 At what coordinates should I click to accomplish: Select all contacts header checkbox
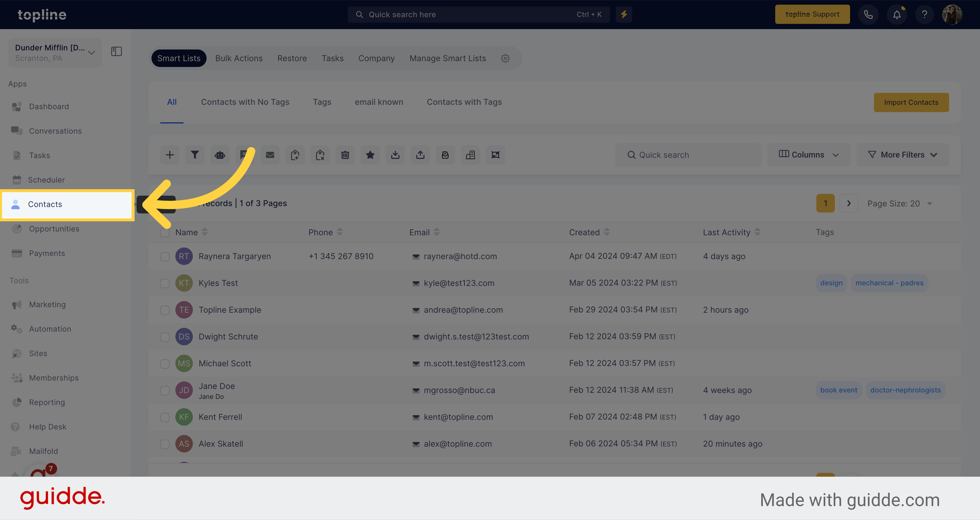[165, 232]
